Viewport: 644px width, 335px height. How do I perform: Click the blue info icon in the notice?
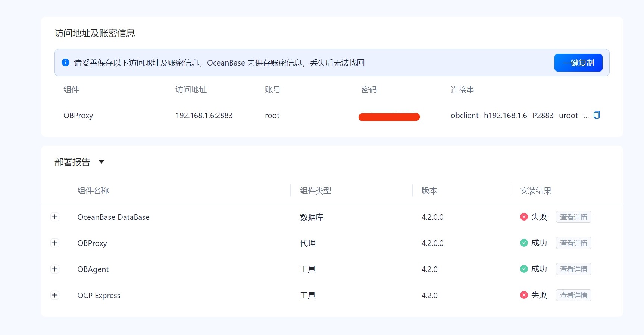pyautogui.click(x=65, y=62)
